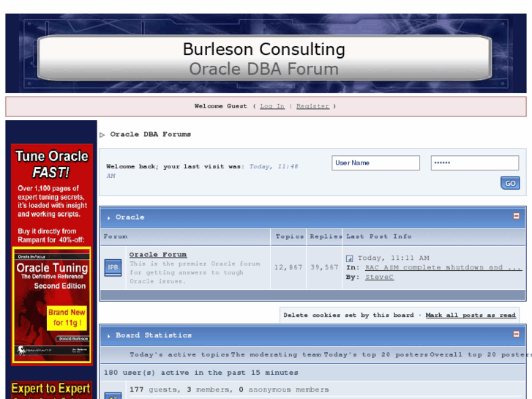This screenshot has height=399, width=532.
Task: Open Today's top 20 posters
Action: coord(375,354)
